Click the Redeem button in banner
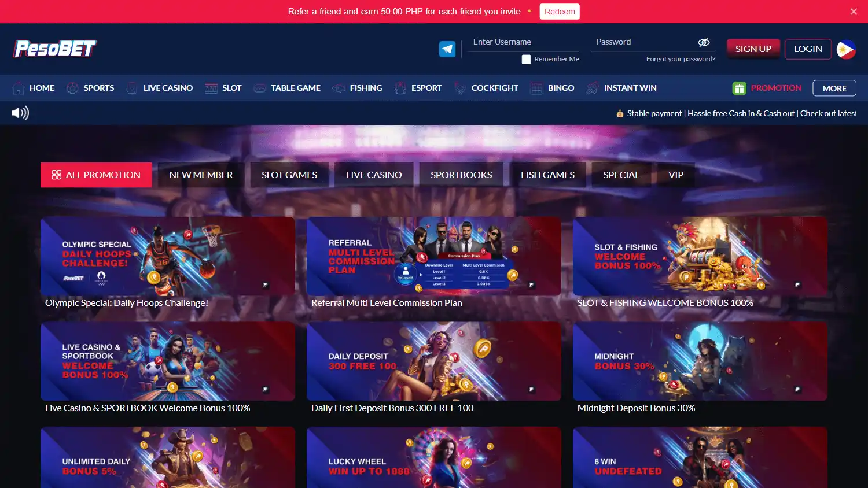Viewport: 868px width, 488px height. tap(560, 12)
